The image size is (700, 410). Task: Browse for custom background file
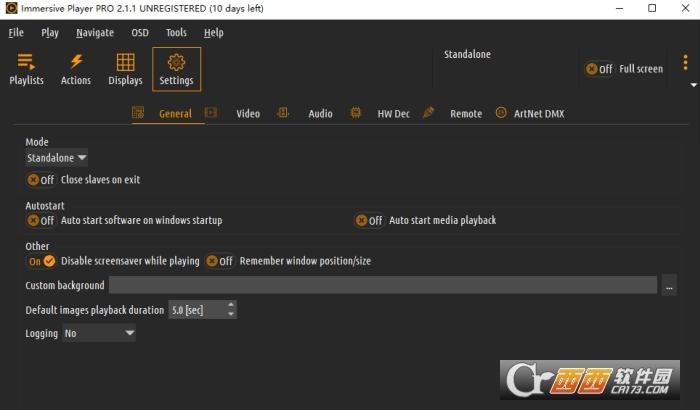coord(669,285)
